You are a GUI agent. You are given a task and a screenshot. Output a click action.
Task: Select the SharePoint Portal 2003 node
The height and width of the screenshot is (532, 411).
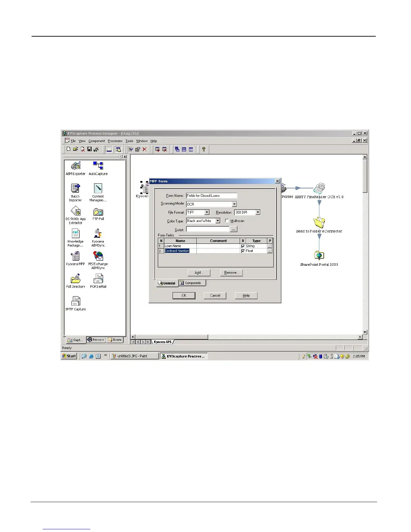319,256
